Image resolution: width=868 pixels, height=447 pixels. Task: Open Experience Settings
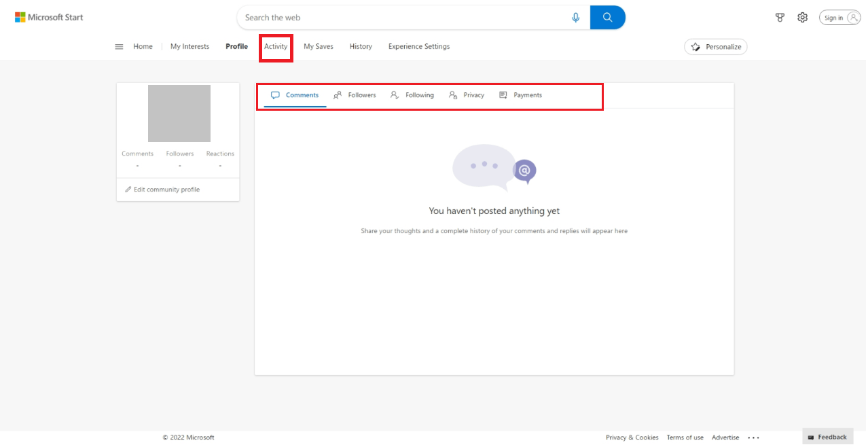(419, 47)
